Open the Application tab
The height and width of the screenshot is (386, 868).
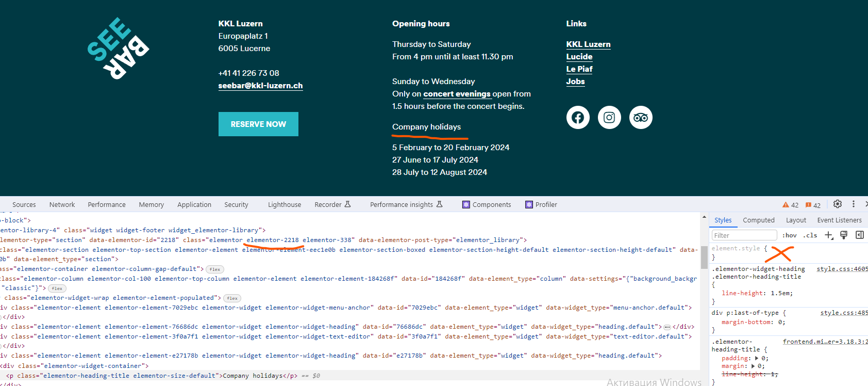194,204
